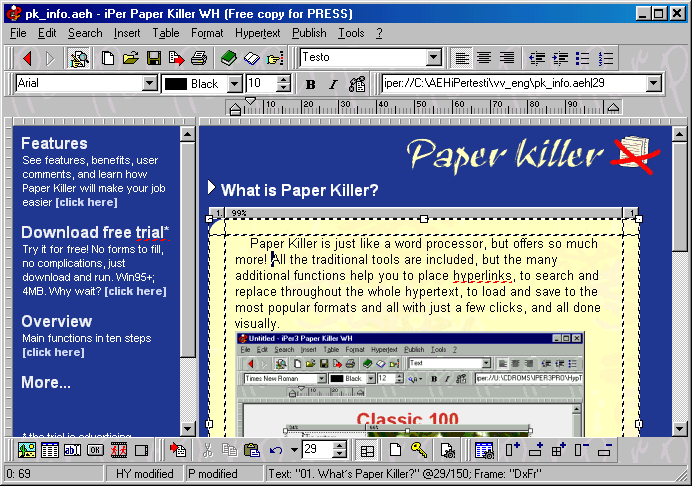Go back with the red left arrow
The width and height of the screenshot is (692, 486).
click(x=28, y=58)
